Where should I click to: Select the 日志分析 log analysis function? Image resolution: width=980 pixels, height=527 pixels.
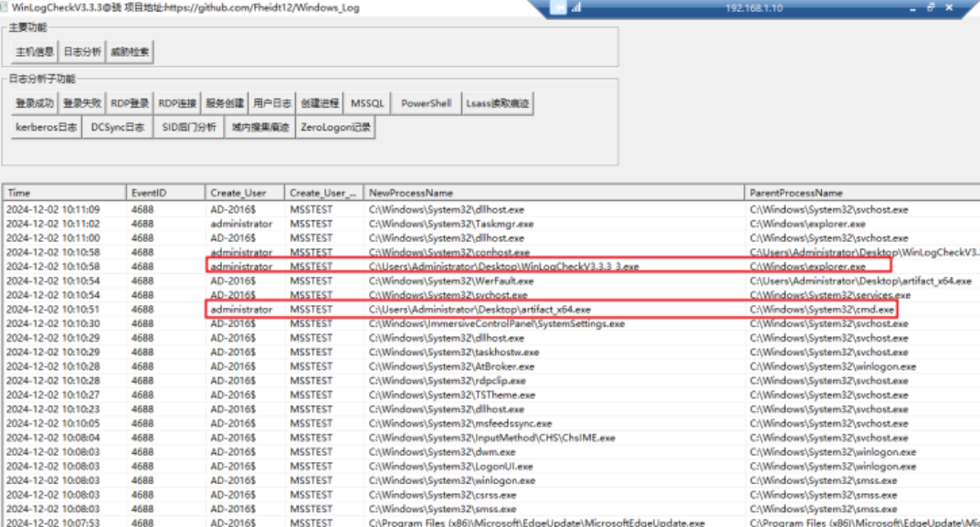[x=82, y=52]
